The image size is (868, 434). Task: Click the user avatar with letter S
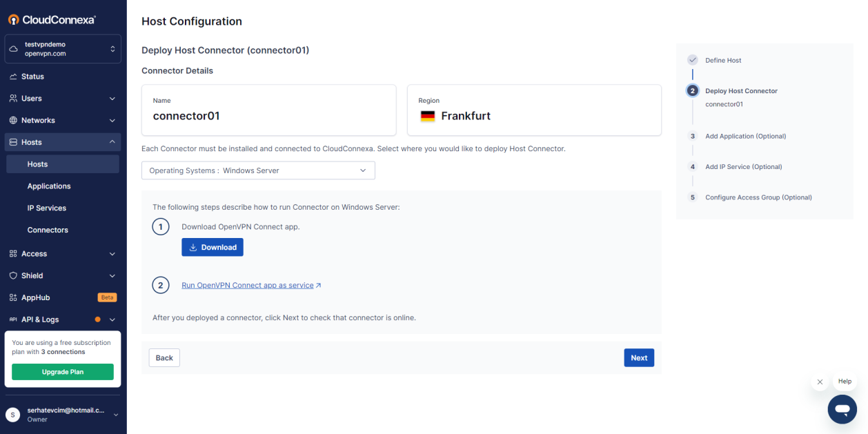[x=12, y=415]
